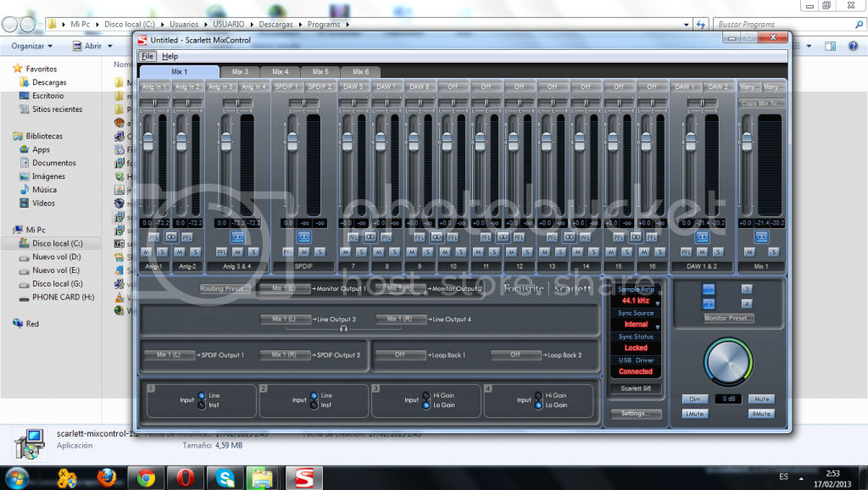Select Hi Gain for Input 3
This screenshot has width=868, height=490.
426,395
